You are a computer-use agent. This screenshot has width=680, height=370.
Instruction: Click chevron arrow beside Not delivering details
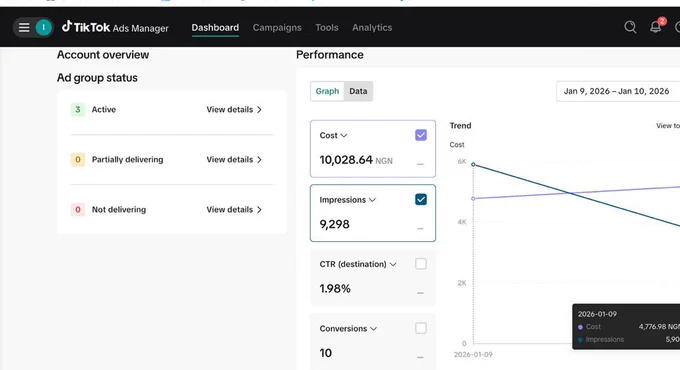click(x=259, y=210)
